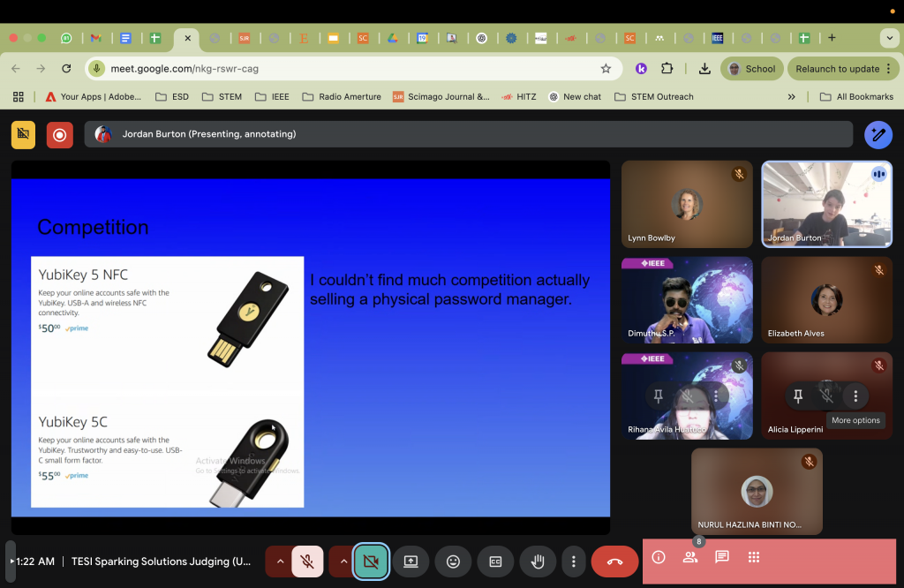Screen dimensions: 904x588
Task: Select Lynn Bowlby's participant tile
Action: (x=687, y=204)
